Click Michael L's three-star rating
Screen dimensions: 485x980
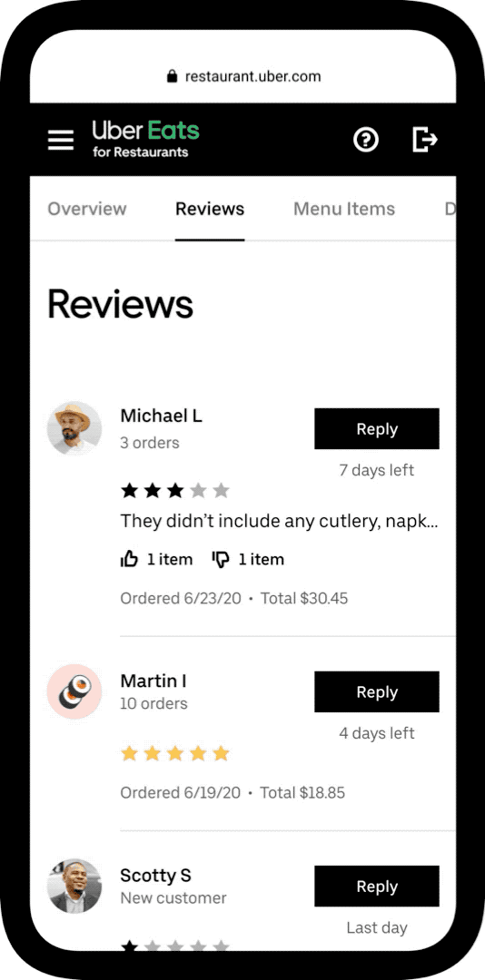click(174, 491)
